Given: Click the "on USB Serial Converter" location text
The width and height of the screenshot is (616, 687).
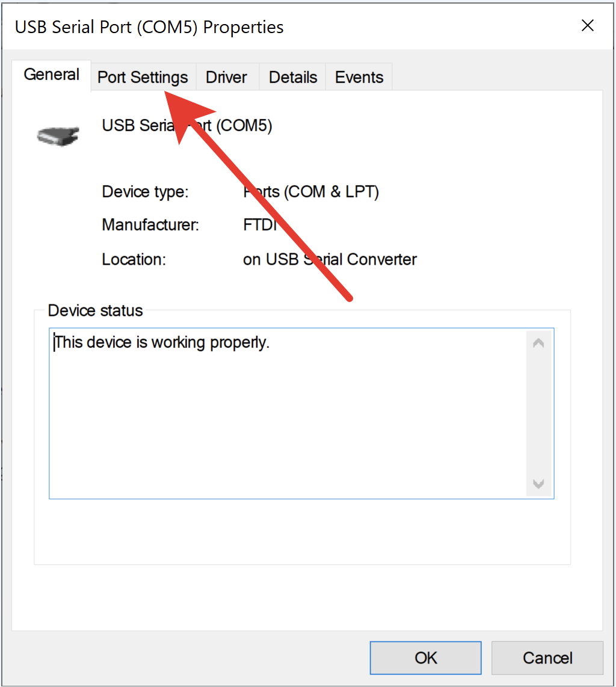Looking at the screenshot, I should pos(330,260).
